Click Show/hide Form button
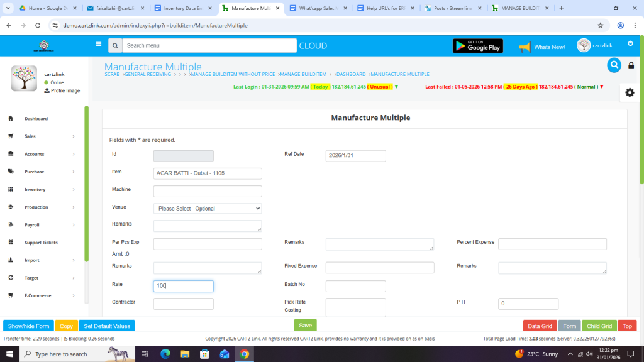Image resolution: width=644 pixels, height=362 pixels. pyautogui.click(x=28, y=326)
